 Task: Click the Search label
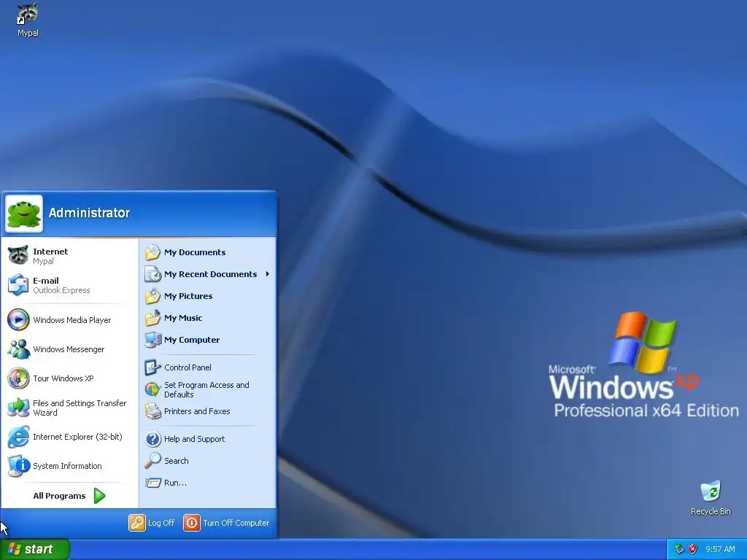coord(177,461)
